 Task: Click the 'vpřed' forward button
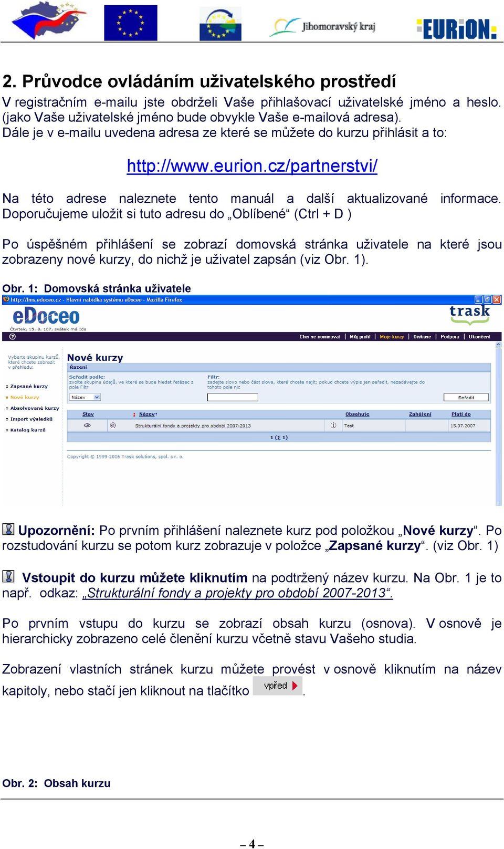[278, 686]
